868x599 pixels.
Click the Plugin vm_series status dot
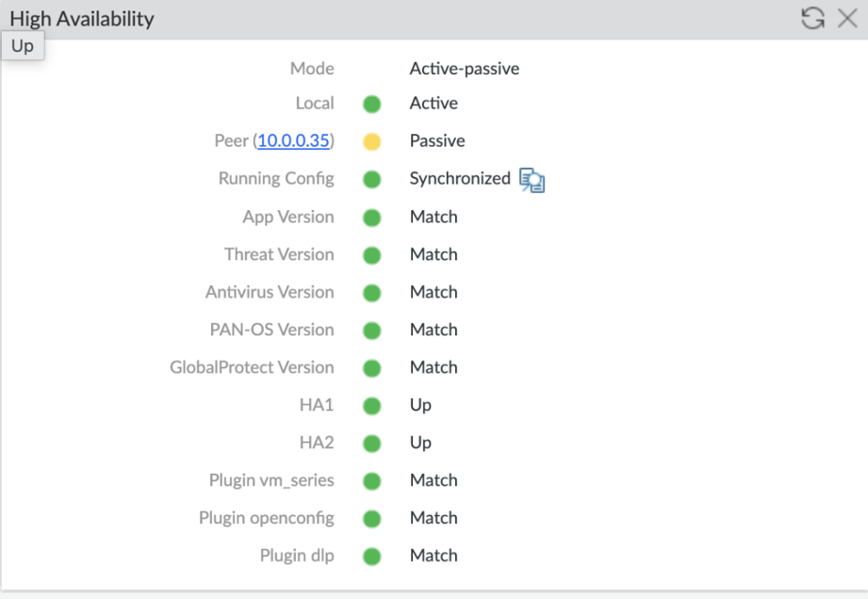click(x=371, y=480)
